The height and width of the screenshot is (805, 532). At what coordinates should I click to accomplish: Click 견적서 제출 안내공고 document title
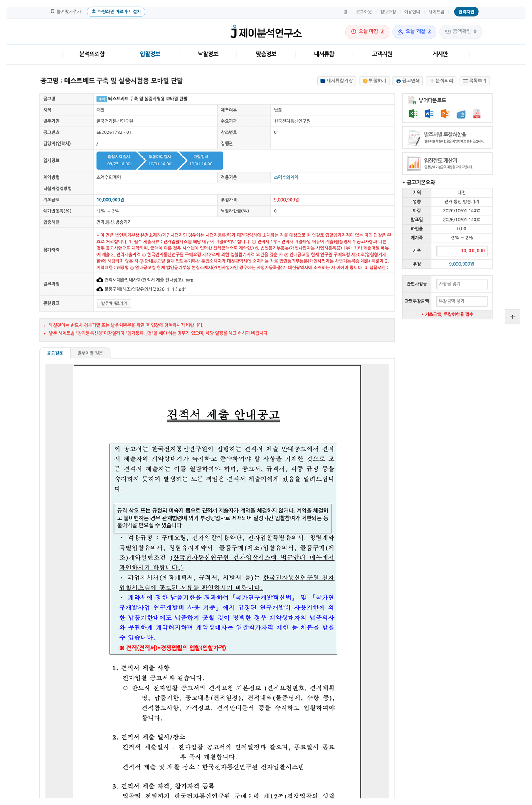[223, 415]
